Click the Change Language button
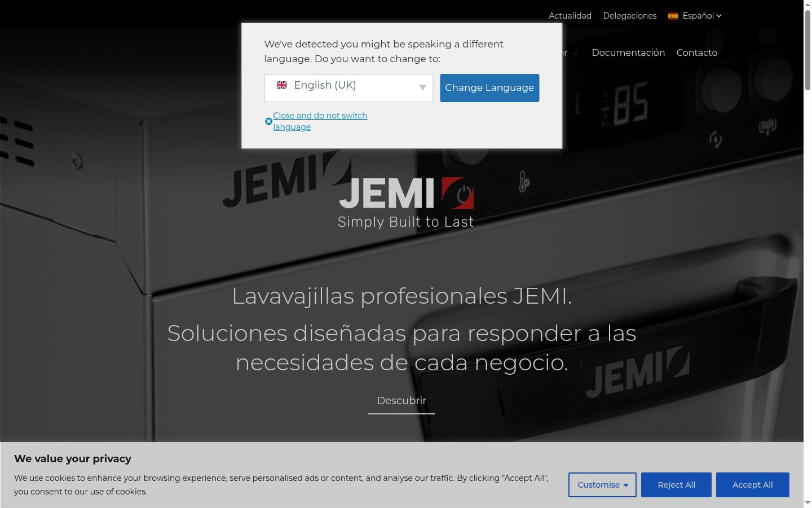812x508 pixels. (x=489, y=88)
